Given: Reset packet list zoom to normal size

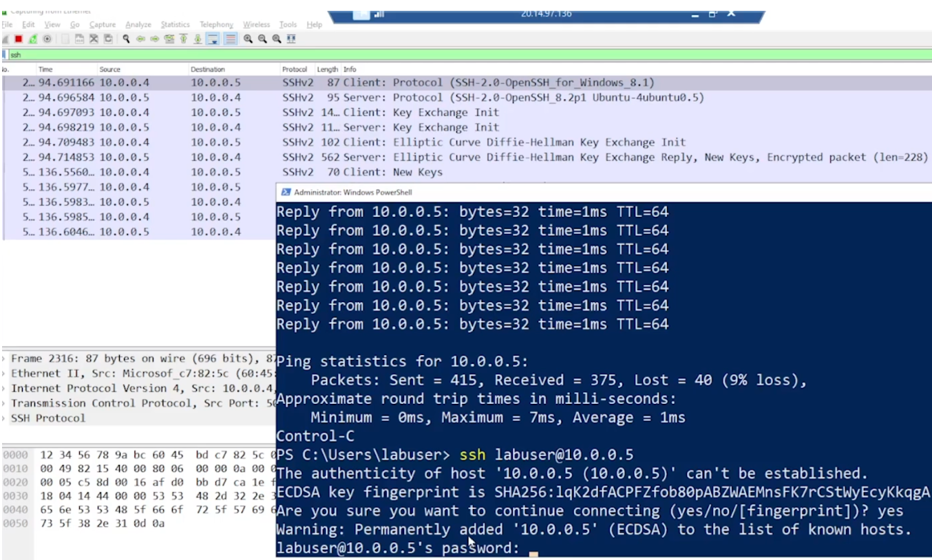Looking at the screenshot, I should click(x=275, y=39).
